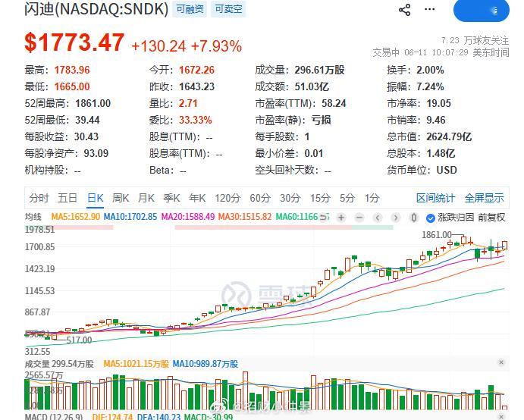Switch to the 分时 chart tab
Viewport: 524px width, 420px height.
(39, 198)
